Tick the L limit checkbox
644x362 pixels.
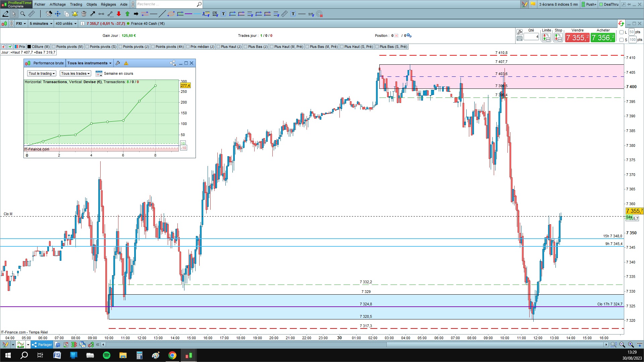tap(622, 32)
